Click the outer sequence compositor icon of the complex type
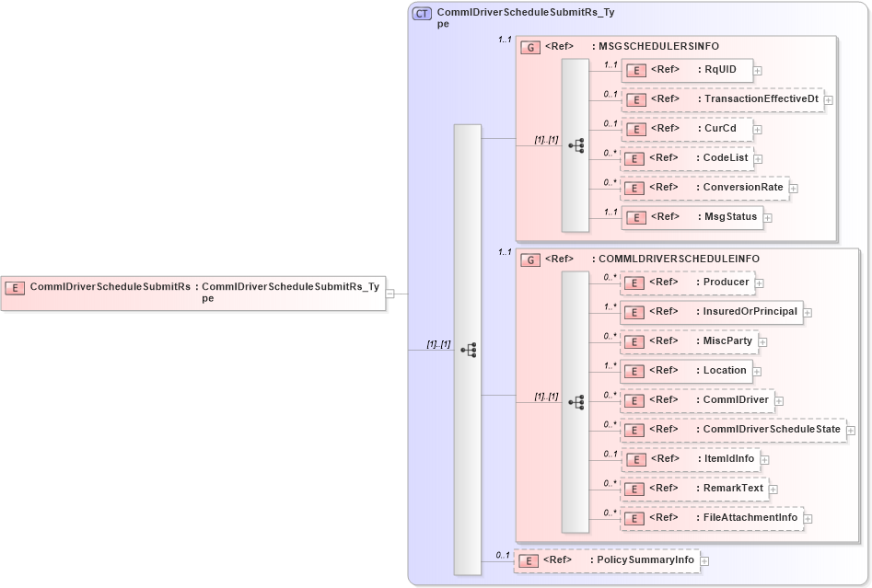Viewport: 872px width, 588px height. (470, 350)
